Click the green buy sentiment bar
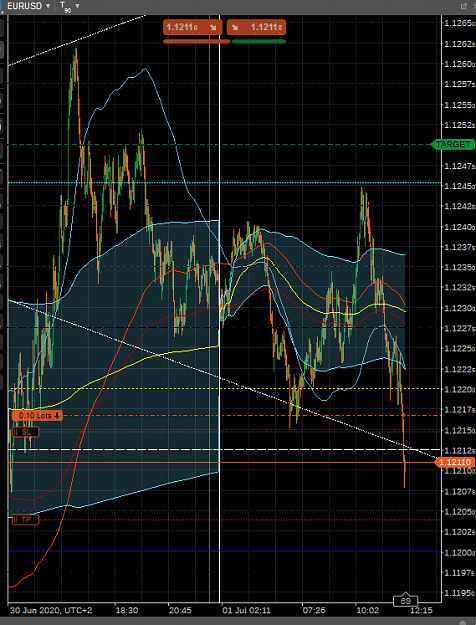The width and height of the screenshot is (476, 625). pyautogui.click(x=259, y=41)
